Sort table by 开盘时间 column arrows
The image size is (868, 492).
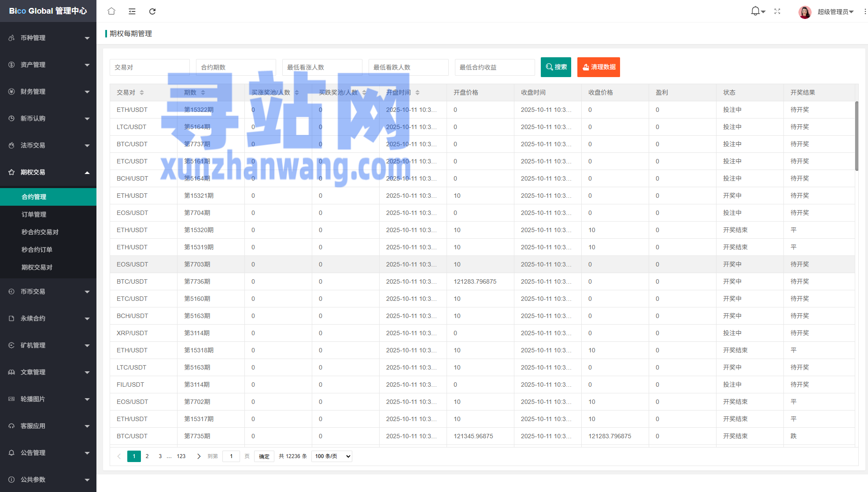click(417, 92)
